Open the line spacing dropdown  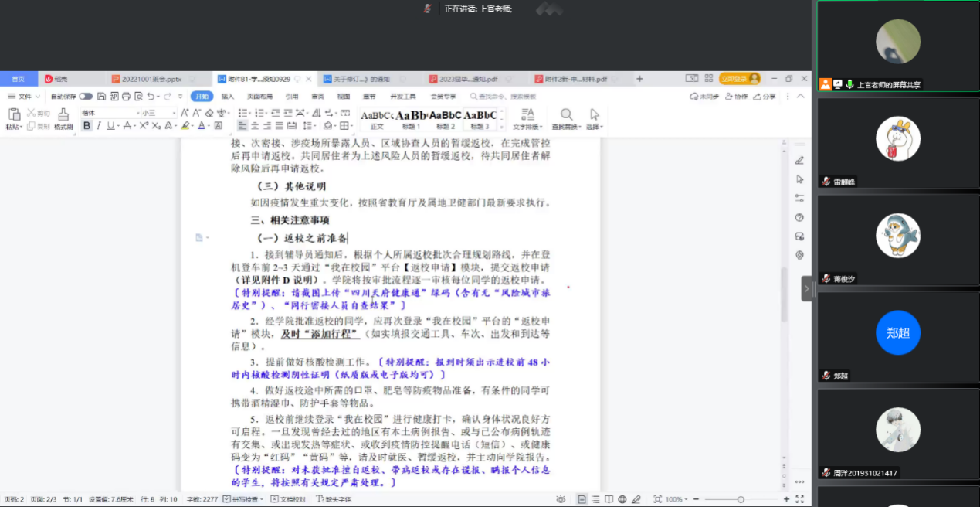click(310, 126)
